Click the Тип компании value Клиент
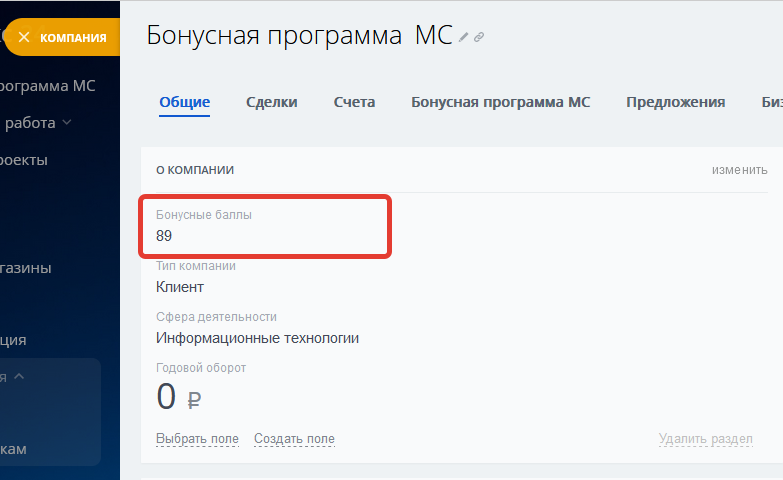Screen dimensions: 783x480 [180, 287]
